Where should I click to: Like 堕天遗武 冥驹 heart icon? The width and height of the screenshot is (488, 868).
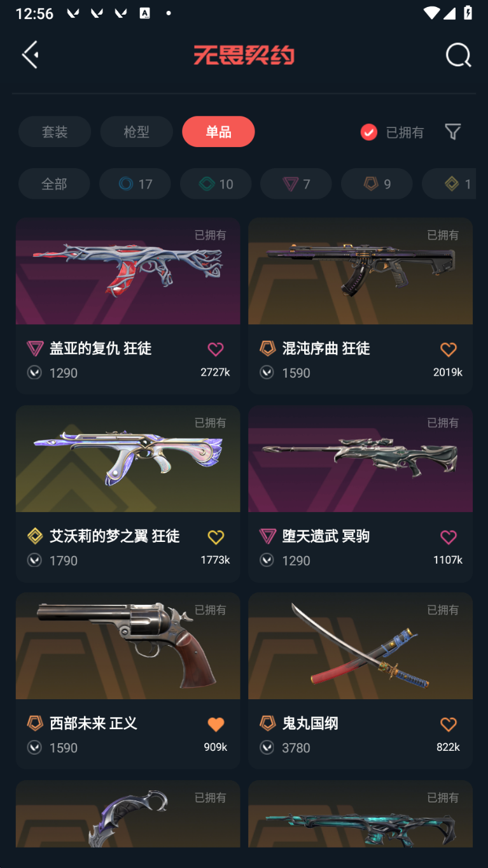[449, 537]
